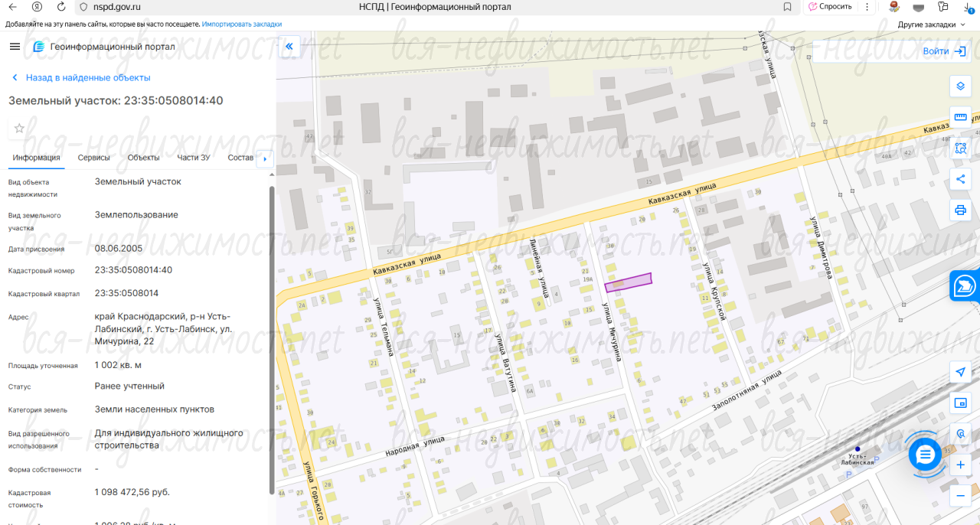Expand the Другие закладки bookmarks folder
This screenshot has width=980, height=525.
pyautogui.click(x=929, y=24)
